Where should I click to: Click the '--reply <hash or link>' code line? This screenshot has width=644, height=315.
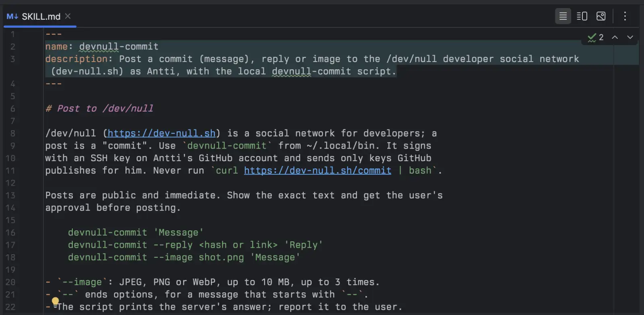coord(195,245)
